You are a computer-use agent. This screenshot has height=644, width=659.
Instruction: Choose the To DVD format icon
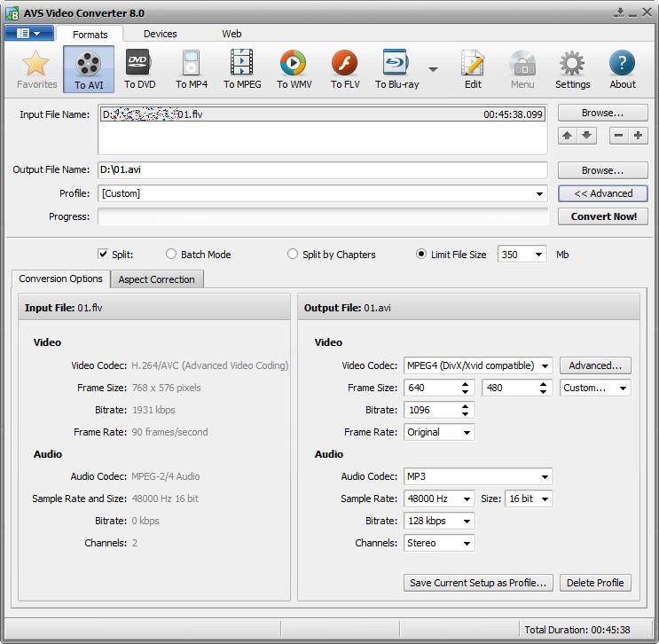(x=139, y=69)
